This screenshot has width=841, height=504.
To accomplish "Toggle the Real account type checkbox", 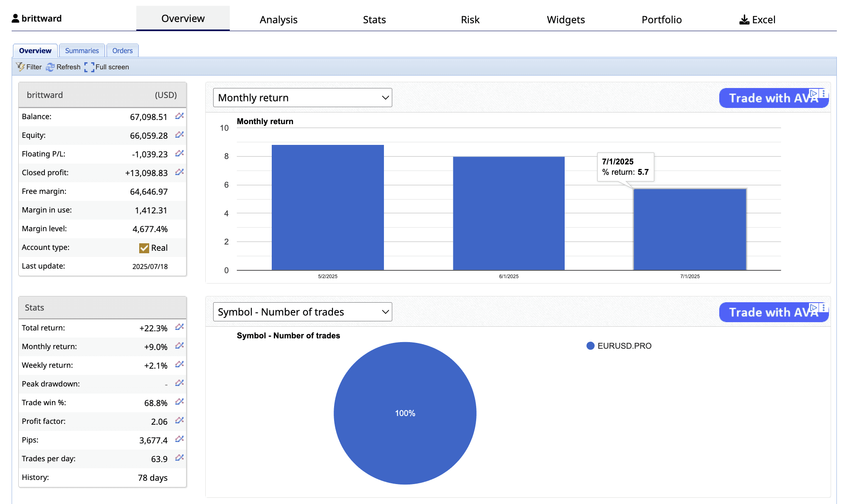I will [x=144, y=248].
